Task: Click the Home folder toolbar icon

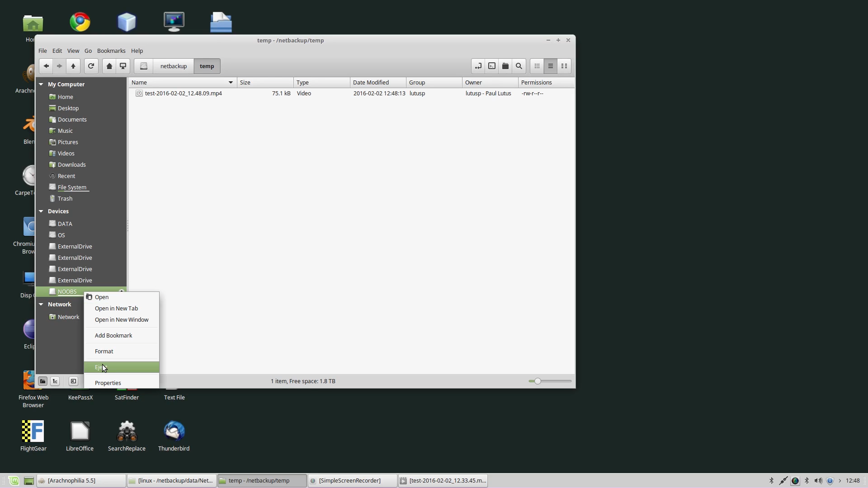Action: pos(109,66)
